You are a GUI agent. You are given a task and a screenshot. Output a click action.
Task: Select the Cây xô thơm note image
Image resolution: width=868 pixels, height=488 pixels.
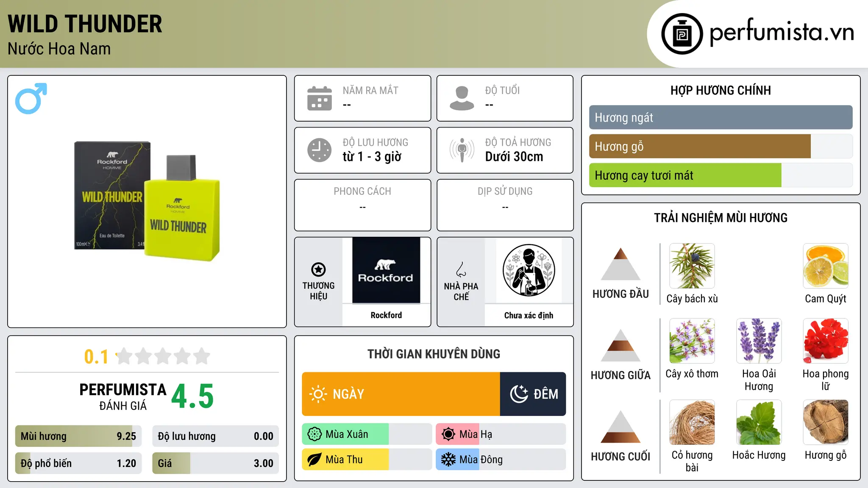[x=692, y=341]
